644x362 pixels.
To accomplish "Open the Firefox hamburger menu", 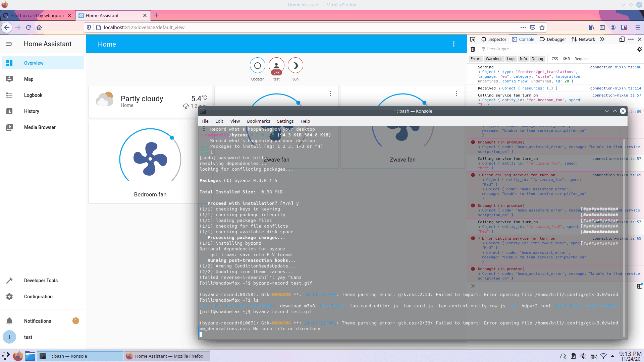I will (638, 27).
